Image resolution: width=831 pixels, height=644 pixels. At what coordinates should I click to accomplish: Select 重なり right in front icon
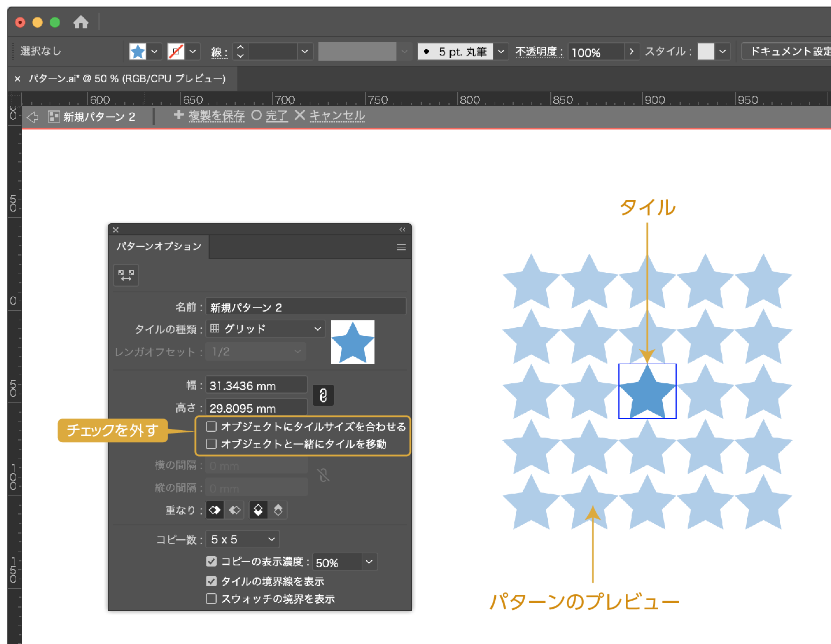click(235, 510)
